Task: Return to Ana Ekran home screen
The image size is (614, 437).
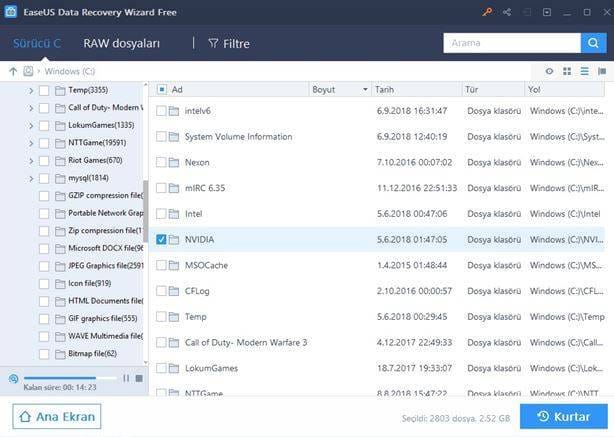Action: (x=57, y=416)
